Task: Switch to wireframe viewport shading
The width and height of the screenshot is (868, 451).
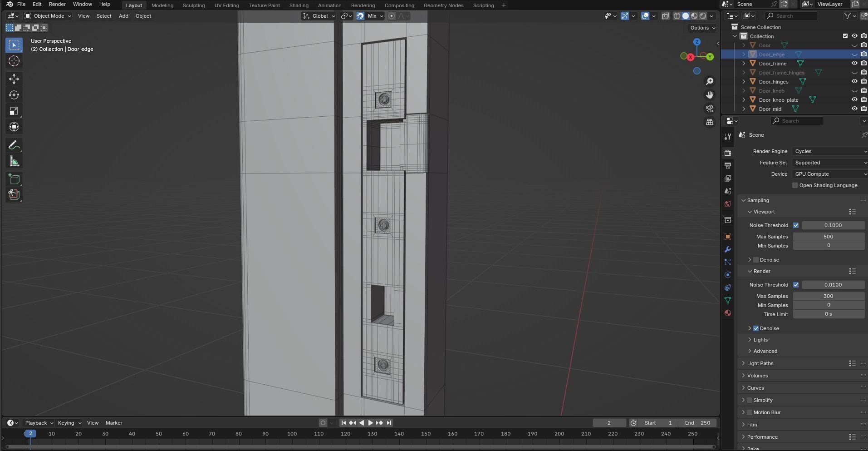Action: click(x=677, y=16)
